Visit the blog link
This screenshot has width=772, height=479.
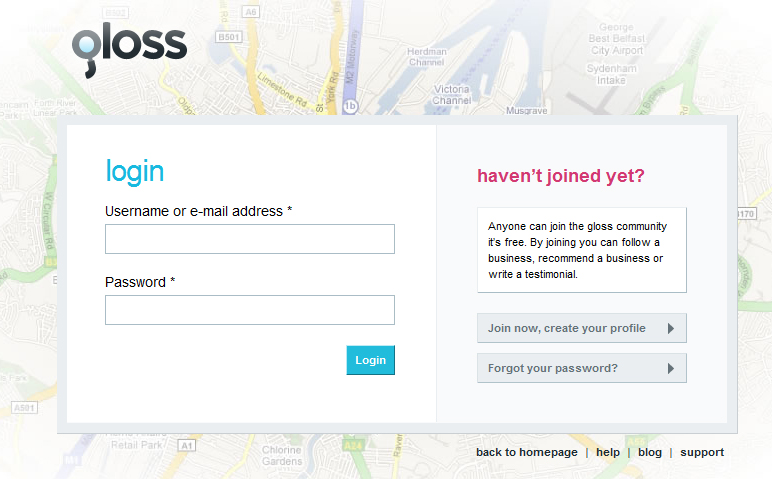coord(649,452)
